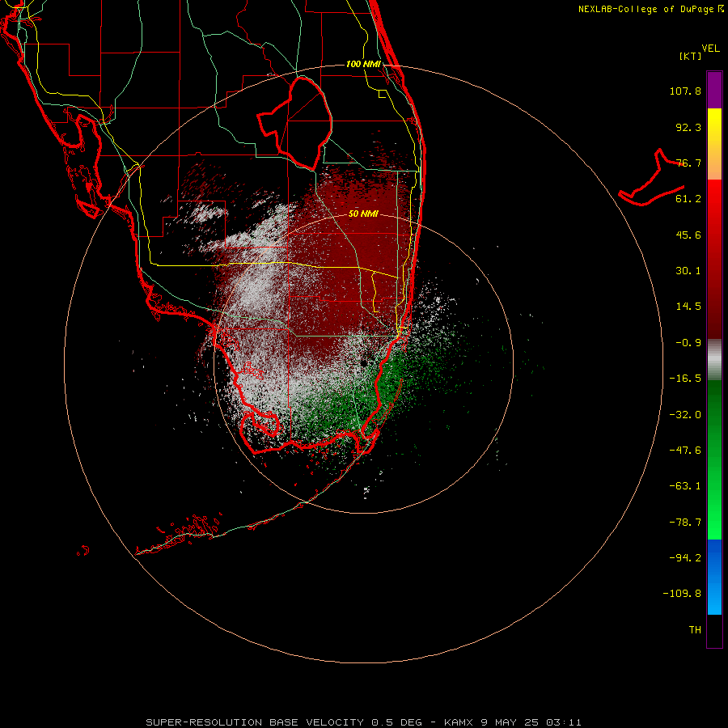
Task: Click the Super-Resolution Base Velocity caption
Action: (x=363, y=722)
